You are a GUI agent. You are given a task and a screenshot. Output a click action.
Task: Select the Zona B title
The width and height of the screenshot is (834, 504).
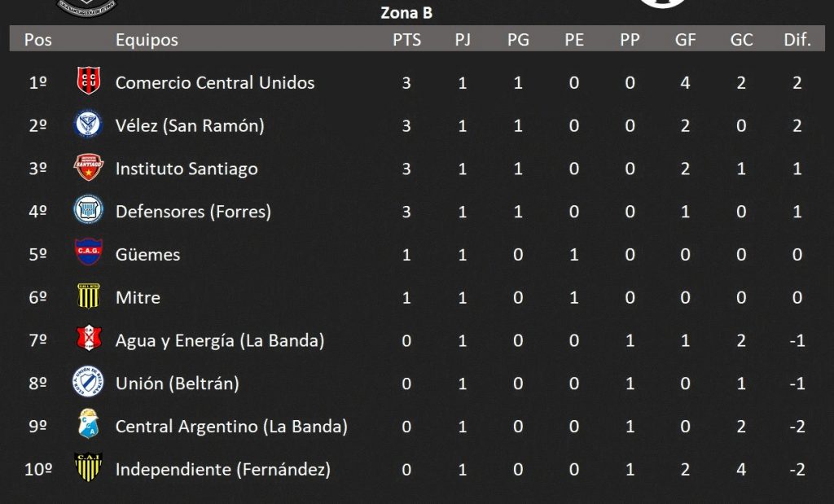[x=407, y=13]
